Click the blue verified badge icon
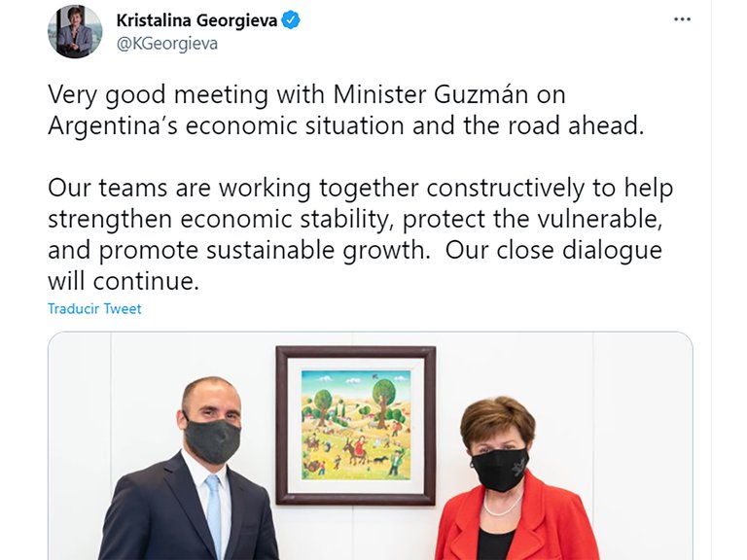Screen dimensions: 747x560 coord(291,20)
